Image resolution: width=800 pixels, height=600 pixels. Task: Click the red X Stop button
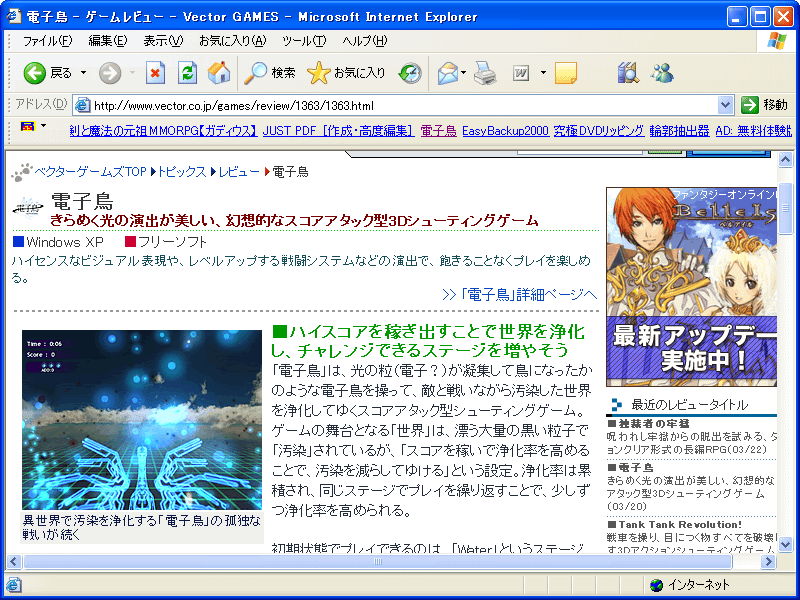coord(155,73)
